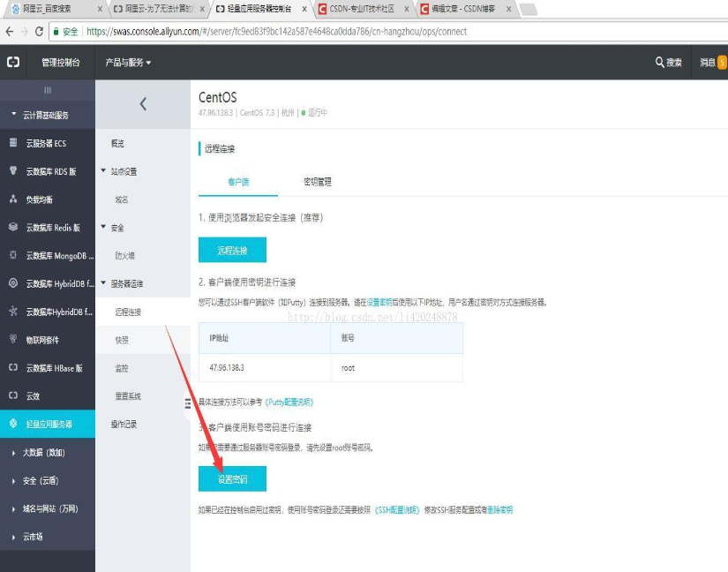Open 重置系统 in the server menu

coord(128,396)
